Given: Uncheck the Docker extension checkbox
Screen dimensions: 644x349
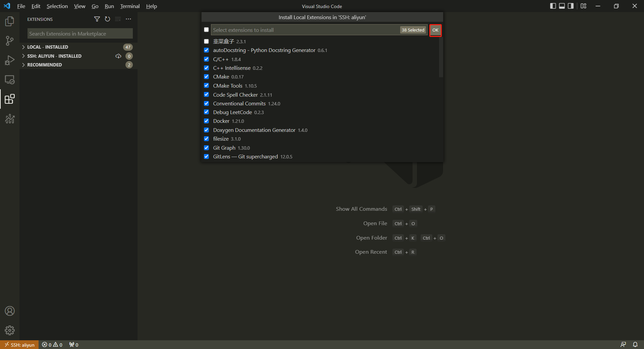Looking at the screenshot, I should [x=206, y=121].
